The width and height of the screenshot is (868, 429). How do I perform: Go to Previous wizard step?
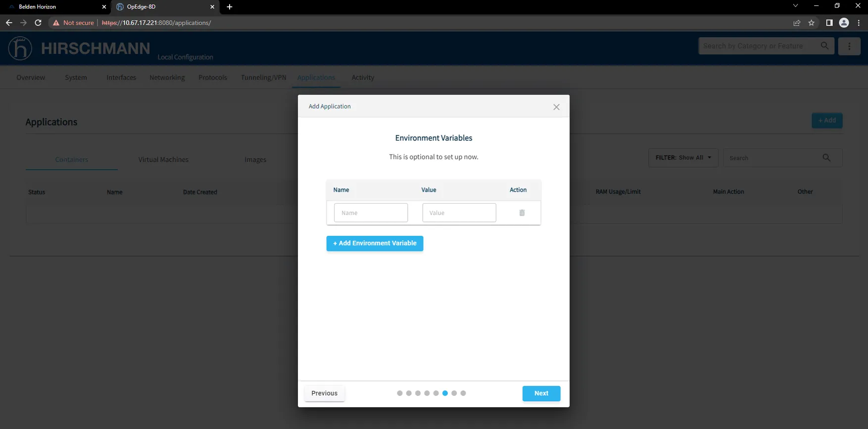(x=325, y=393)
